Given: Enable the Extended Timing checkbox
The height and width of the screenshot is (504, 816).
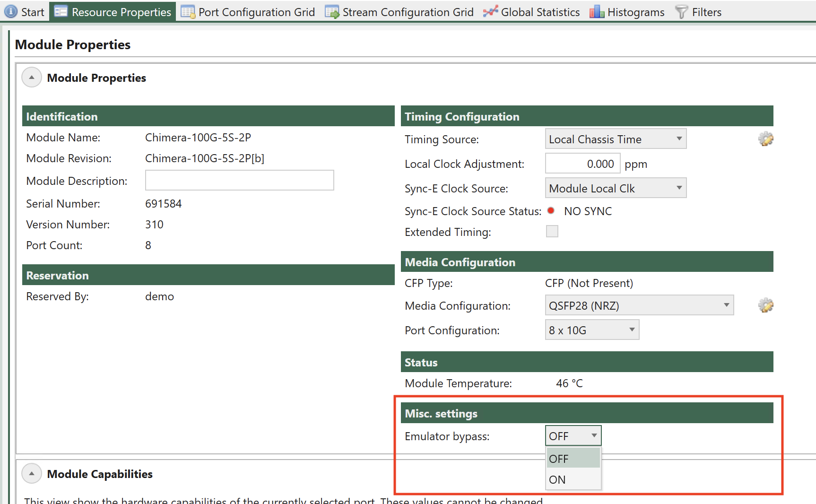Looking at the screenshot, I should (552, 231).
